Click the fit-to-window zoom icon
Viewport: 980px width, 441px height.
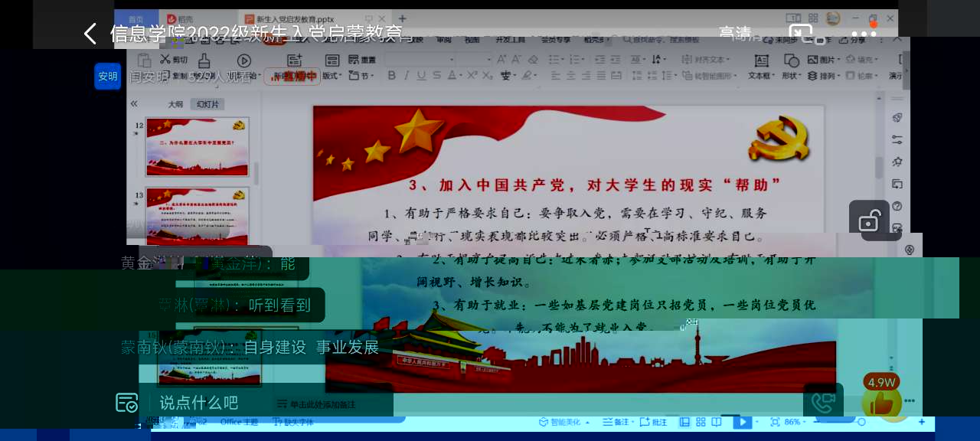pyautogui.click(x=775, y=422)
